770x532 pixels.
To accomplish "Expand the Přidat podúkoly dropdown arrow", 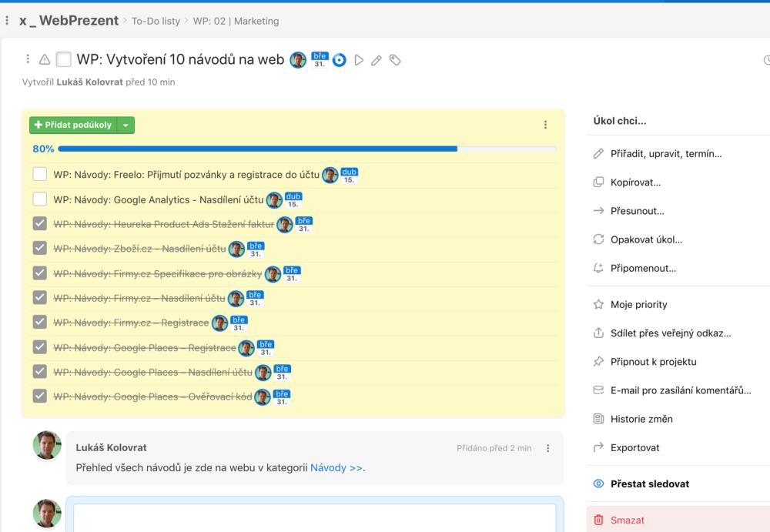I will pyautogui.click(x=126, y=125).
